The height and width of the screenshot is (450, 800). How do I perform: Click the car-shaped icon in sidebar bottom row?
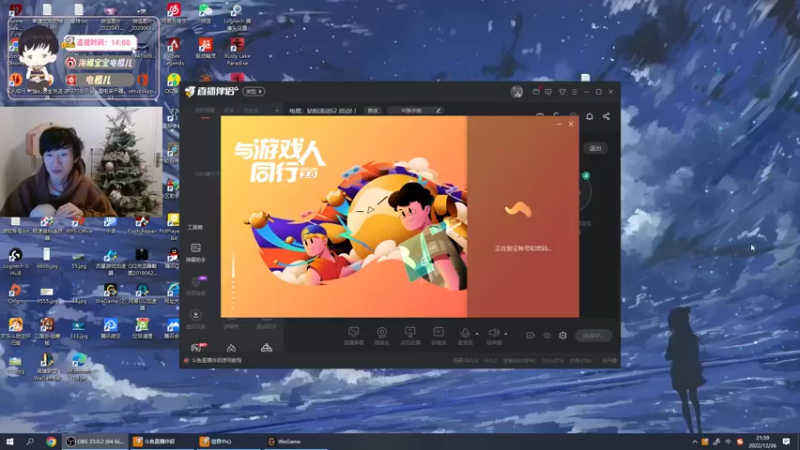click(x=266, y=348)
